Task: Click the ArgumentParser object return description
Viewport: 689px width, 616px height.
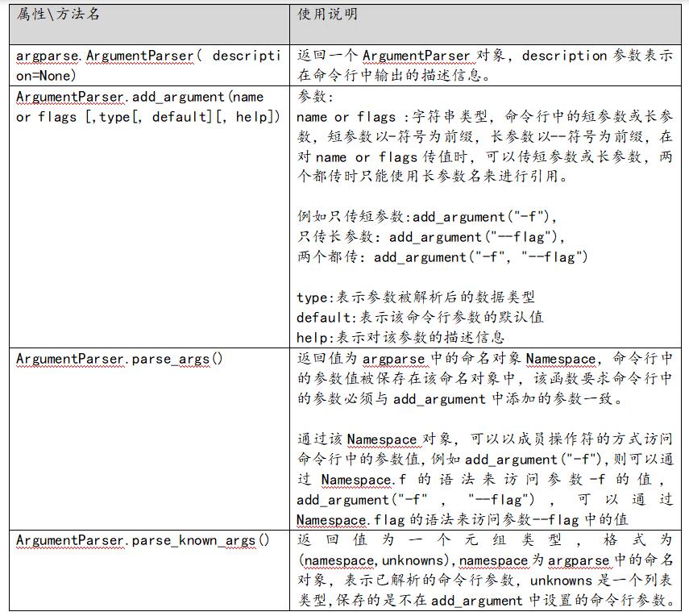Action: (x=484, y=56)
